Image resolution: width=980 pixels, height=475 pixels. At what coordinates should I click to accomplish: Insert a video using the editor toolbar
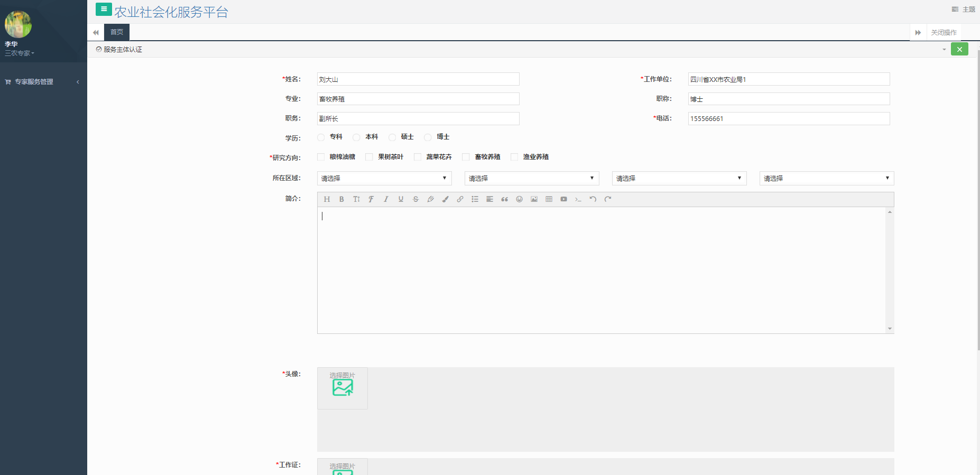[563, 199]
